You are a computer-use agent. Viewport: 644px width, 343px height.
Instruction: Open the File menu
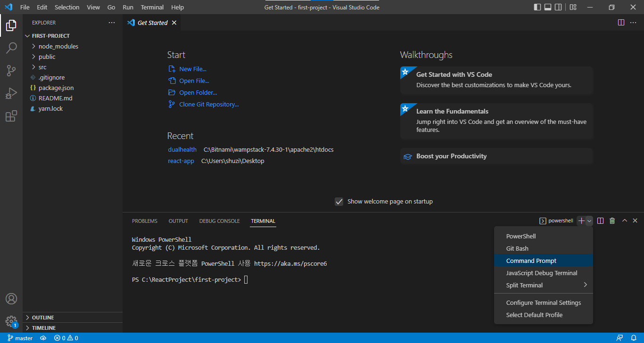(25, 7)
